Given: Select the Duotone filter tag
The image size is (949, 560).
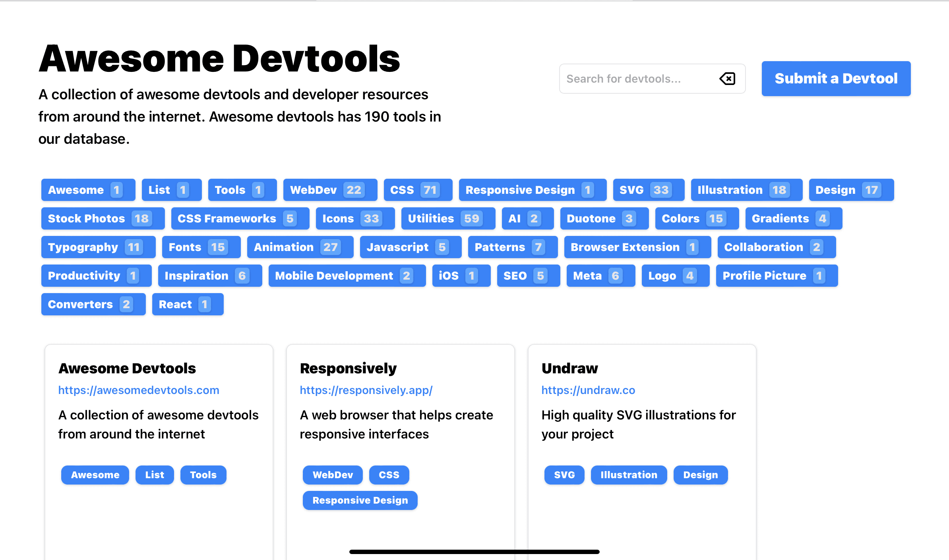Looking at the screenshot, I should (x=604, y=218).
